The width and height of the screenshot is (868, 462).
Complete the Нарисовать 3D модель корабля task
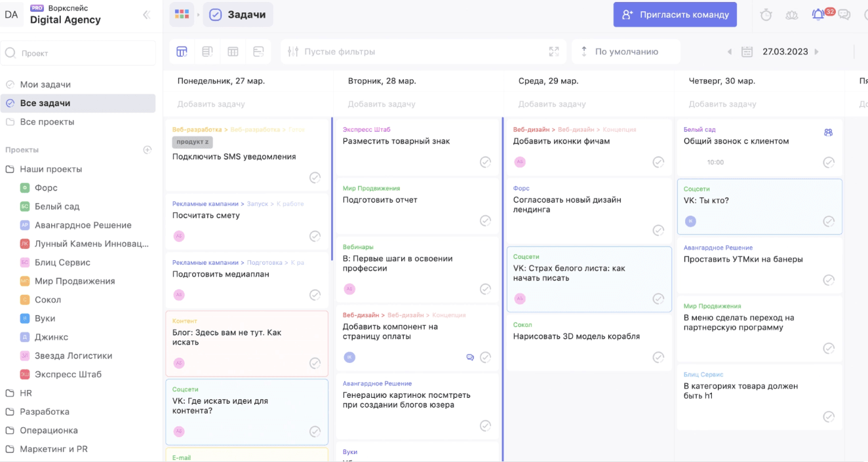[x=658, y=357]
